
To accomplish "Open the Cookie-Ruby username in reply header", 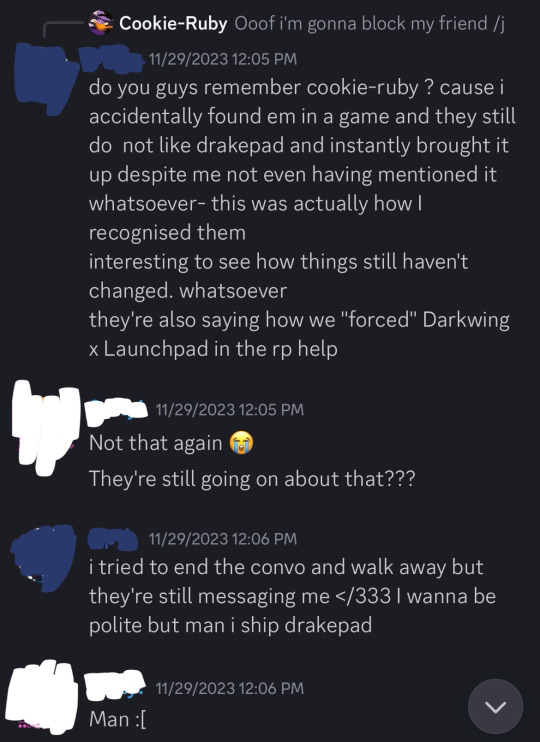I will point(173,23).
